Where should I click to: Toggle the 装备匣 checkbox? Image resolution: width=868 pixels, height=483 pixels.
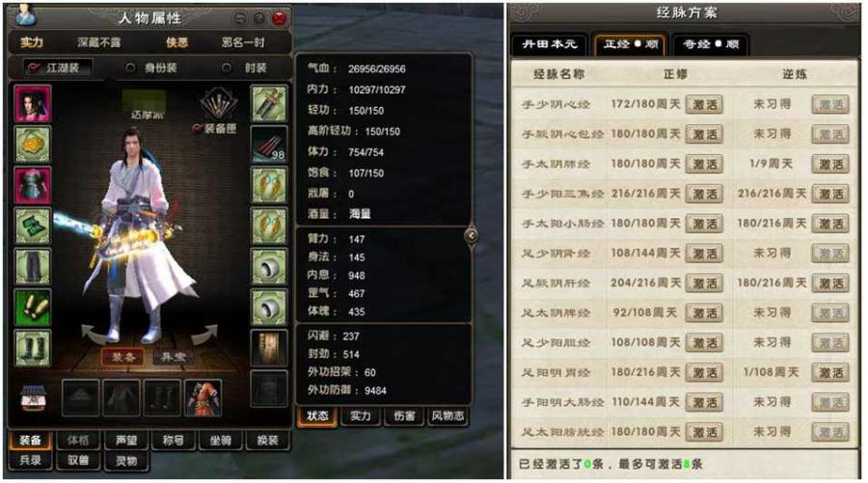point(197,129)
